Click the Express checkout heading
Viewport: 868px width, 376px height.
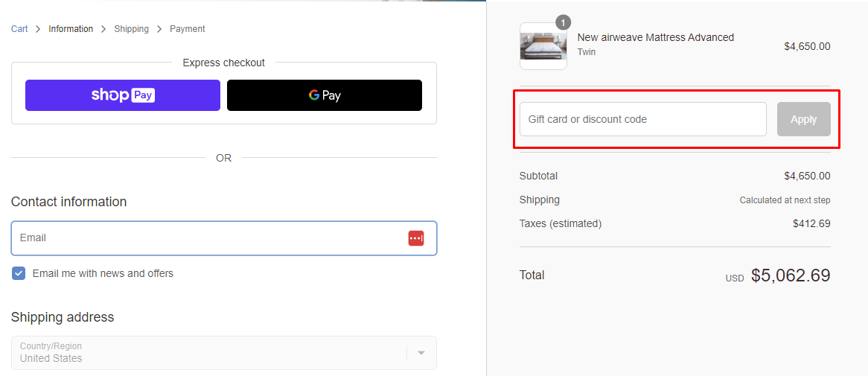point(223,63)
